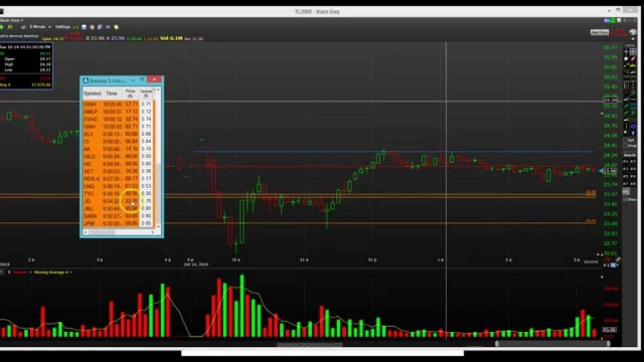Click the yellow note icon in the chart toolbar
The width and height of the screenshot is (644, 362).
click(x=116, y=27)
